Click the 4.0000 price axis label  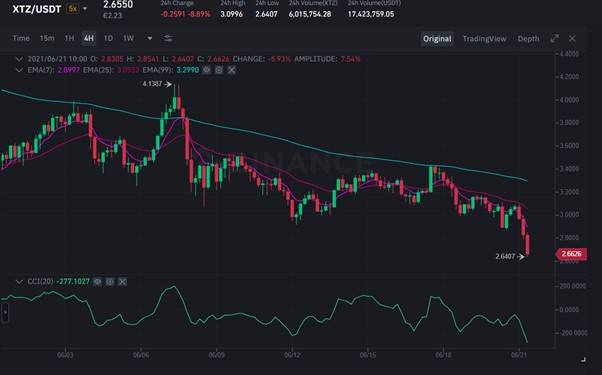click(x=569, y=100)
